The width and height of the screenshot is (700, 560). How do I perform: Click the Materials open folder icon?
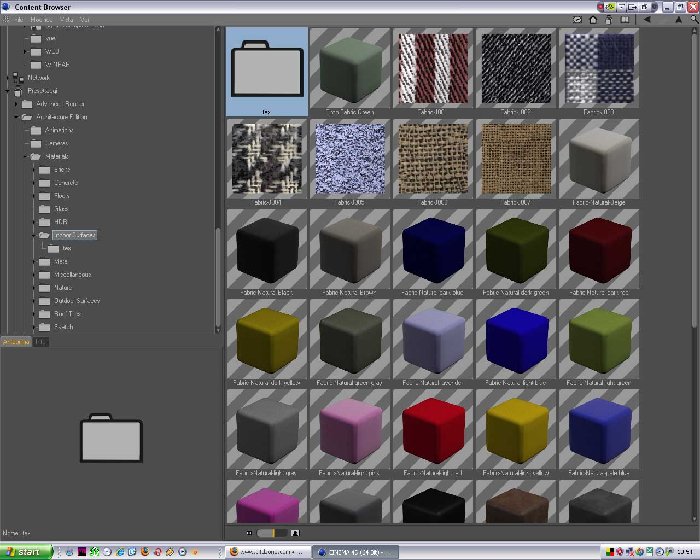[35, 157]
